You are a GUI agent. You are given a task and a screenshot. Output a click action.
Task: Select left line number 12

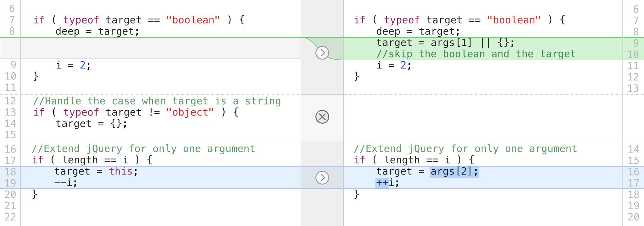[x=10, y=101]
